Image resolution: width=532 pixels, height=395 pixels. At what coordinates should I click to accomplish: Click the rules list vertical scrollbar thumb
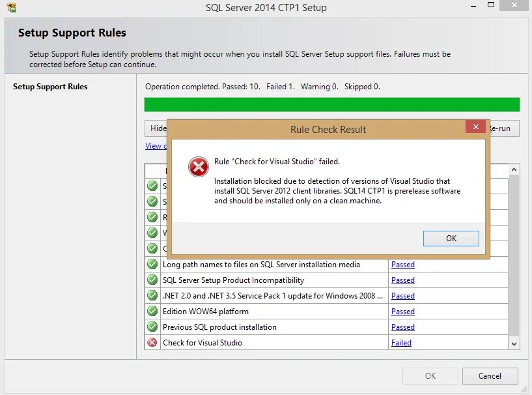click(x=514, y=255)
